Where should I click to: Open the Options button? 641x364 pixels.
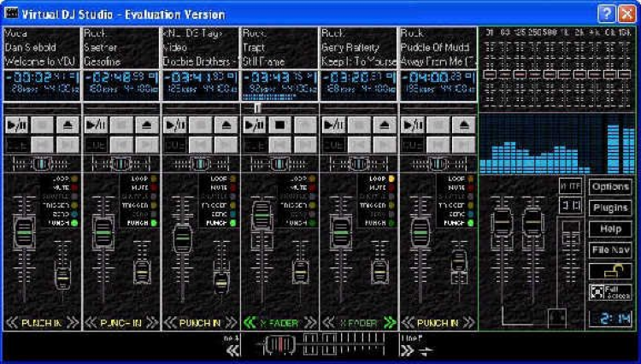pos(610,186)
